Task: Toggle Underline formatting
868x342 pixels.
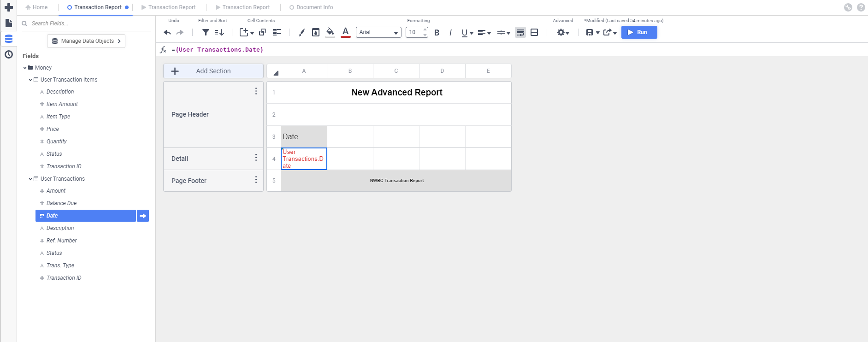Action: pyautogui.click(x=464, y=32)
